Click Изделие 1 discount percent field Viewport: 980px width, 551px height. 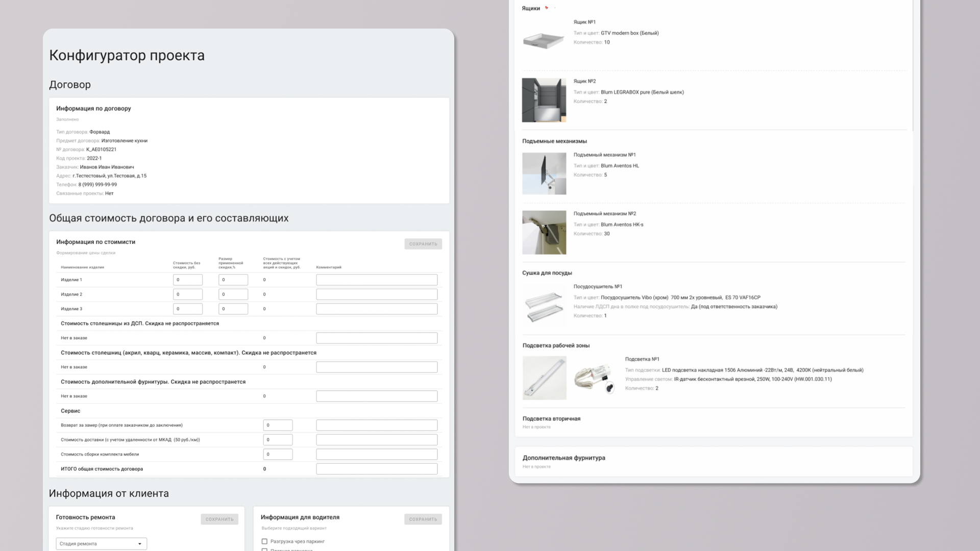tap(233, 280)
